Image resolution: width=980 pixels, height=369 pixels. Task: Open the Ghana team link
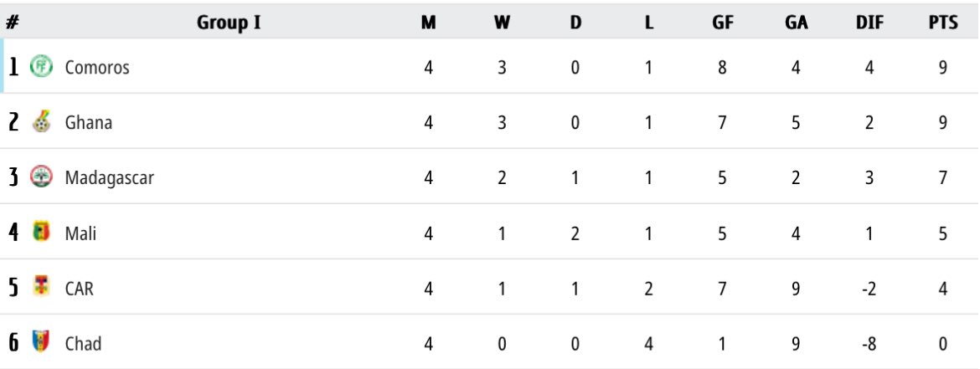89,122
